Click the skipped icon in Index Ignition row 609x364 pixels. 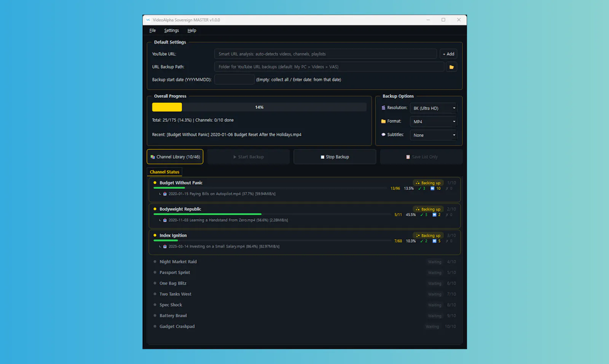coord(434,241)
